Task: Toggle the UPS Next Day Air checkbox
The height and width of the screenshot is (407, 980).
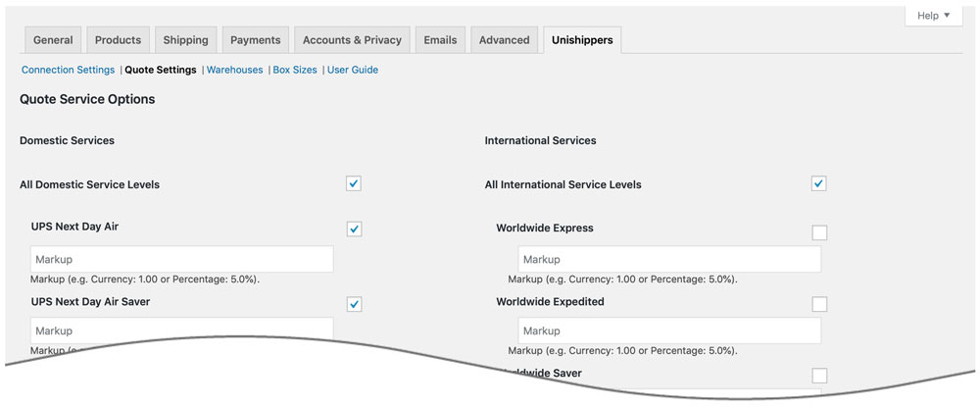Action: click(x=354, y=229)
